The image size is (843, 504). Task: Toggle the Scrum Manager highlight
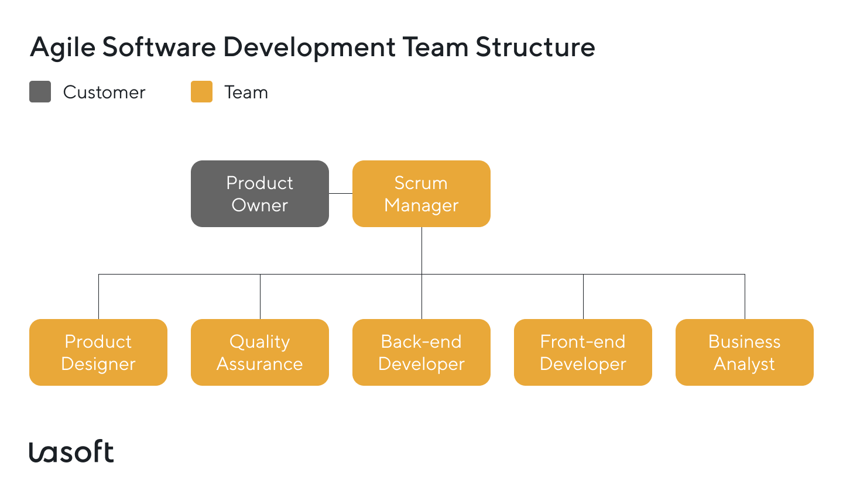(x=421, y=194)
